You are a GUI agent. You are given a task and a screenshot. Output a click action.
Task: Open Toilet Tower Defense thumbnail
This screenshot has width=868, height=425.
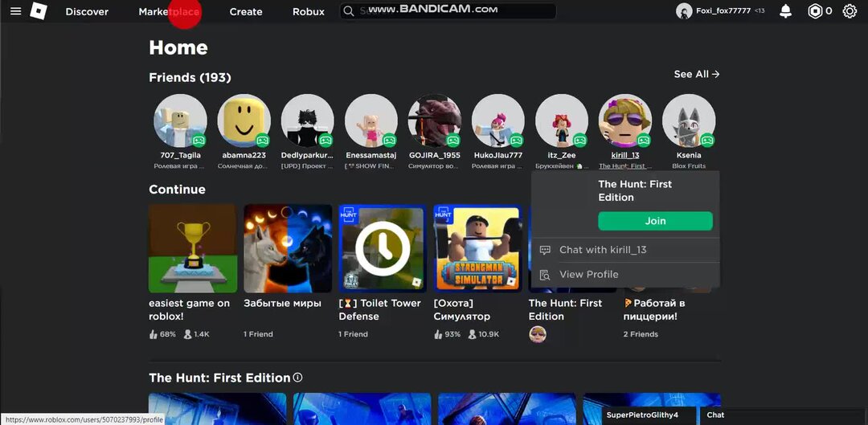click(x=383, y=248)
